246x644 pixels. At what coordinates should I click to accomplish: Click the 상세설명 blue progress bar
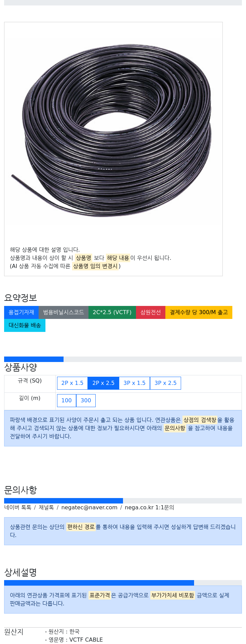point(99,582)
